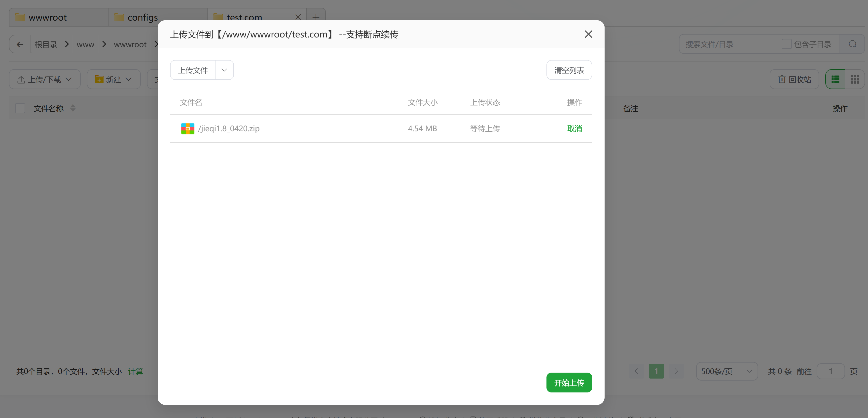Expand the Upload/Download menu
Screen dimensions: 868x418
click(x=44, y=79)
